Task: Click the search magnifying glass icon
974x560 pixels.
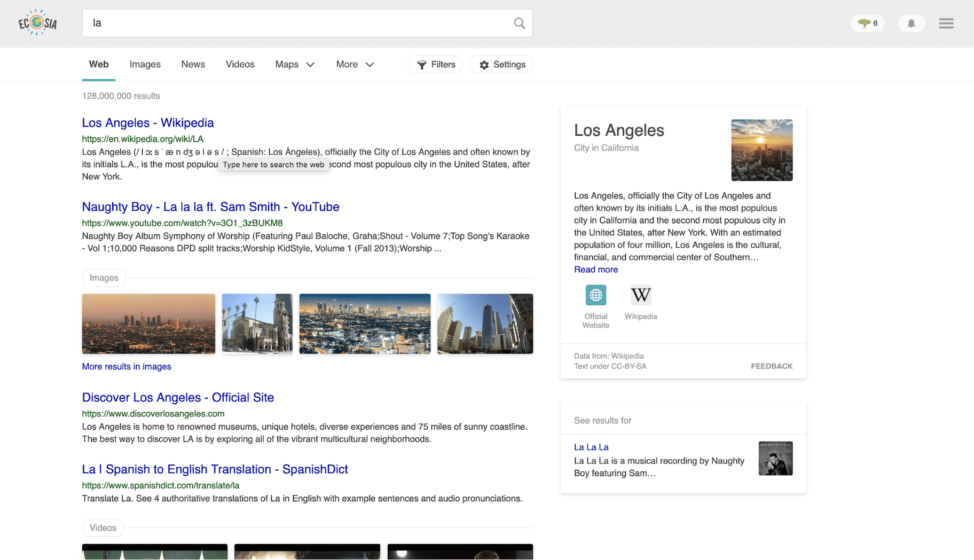Action: click(x=519, y=23)
